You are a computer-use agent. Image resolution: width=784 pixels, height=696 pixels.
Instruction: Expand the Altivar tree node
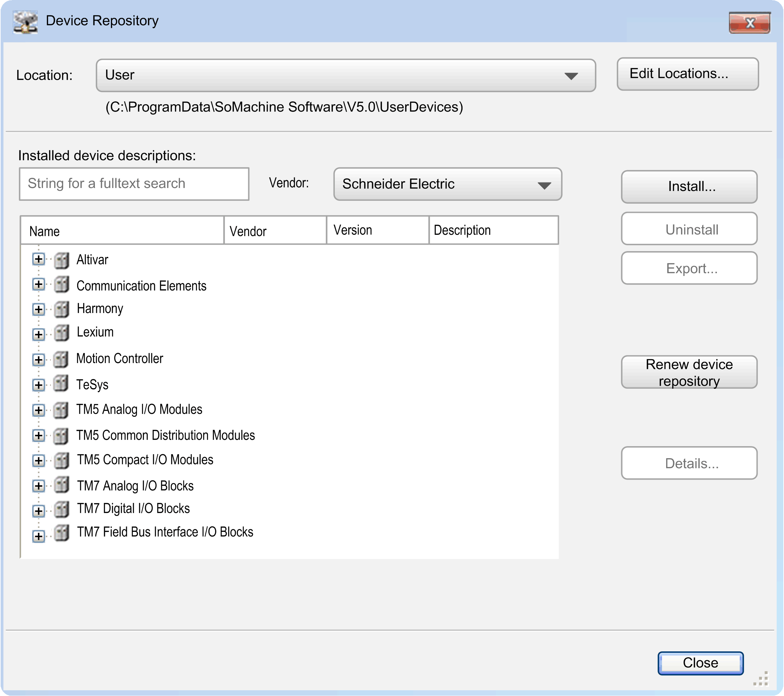pos(38,259)
